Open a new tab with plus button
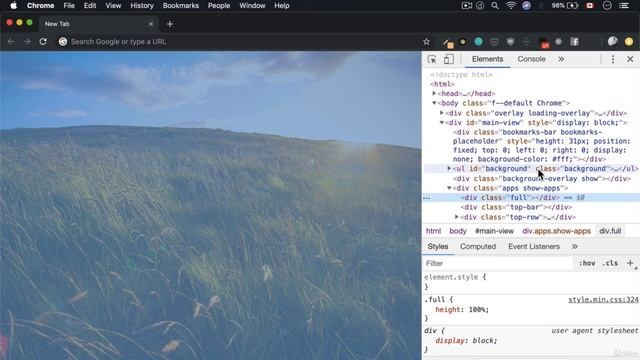Screen dimensions: 640x360 click(170, 24)
